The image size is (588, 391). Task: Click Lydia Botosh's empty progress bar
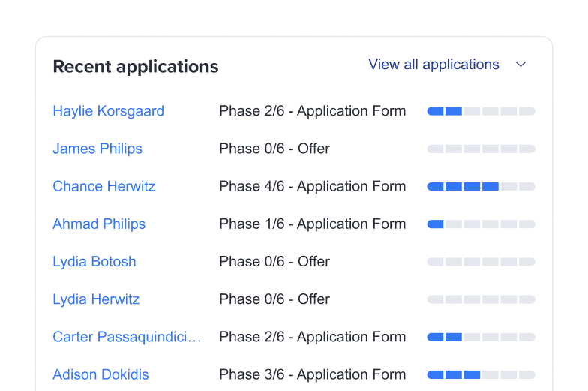481,262
